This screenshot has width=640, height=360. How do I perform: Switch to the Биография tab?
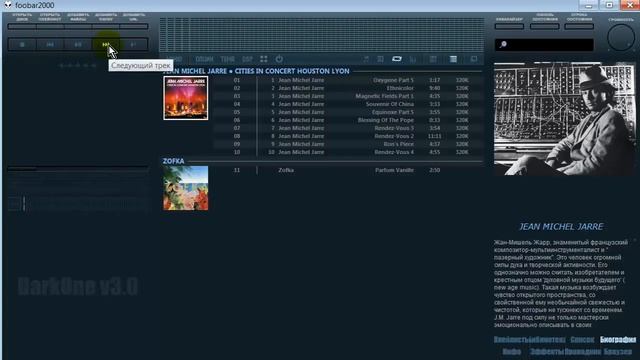(x=618, y=340)
